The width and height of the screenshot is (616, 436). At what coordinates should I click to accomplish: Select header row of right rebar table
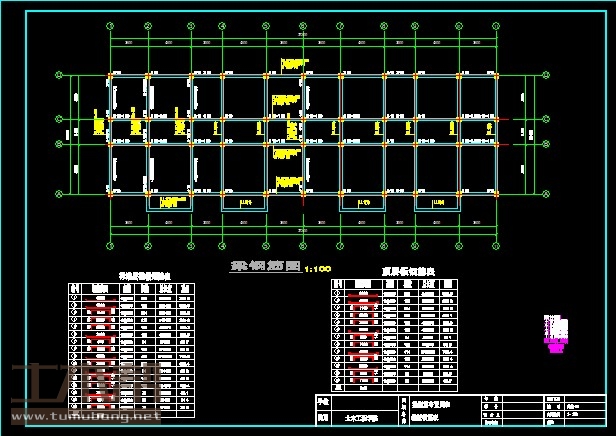[x=397, y=284]
